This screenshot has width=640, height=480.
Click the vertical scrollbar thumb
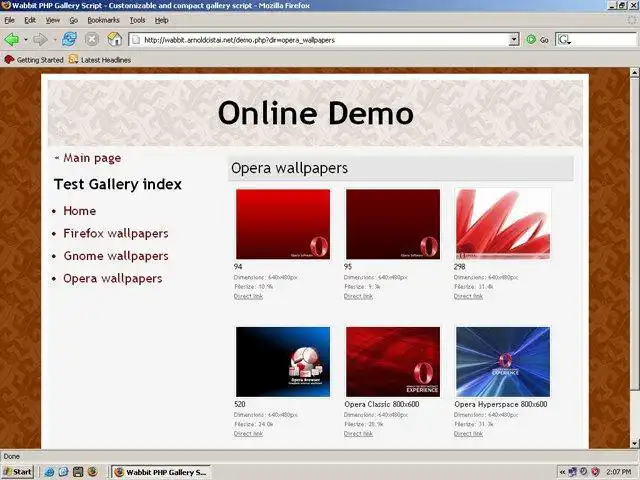pos(634,233)
